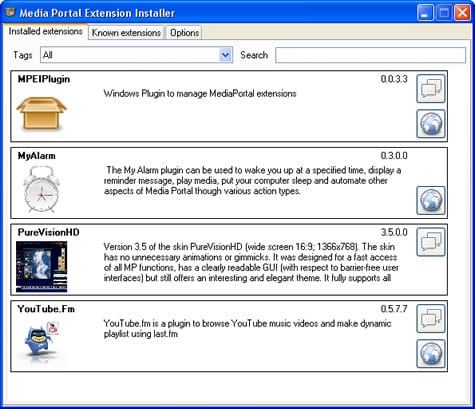Click the My Alarm plugin description text
475x409 pixels.
[x=252, y=181]
